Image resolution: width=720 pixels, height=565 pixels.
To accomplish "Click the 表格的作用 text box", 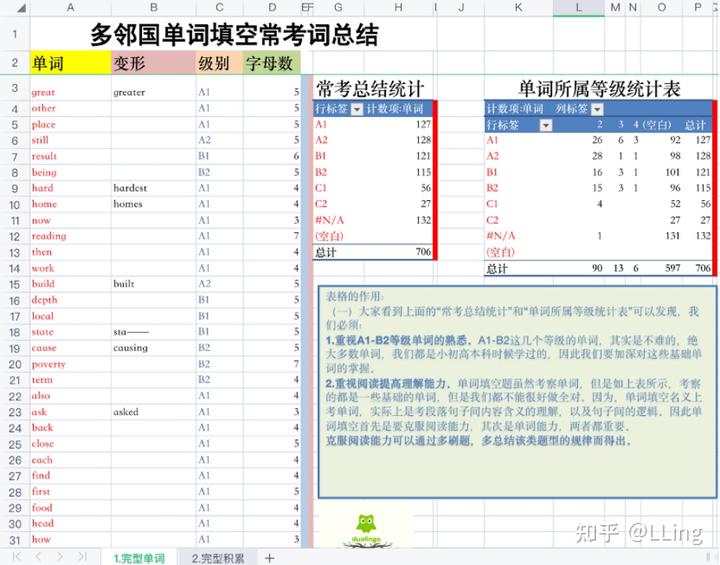I will (517, 391).
